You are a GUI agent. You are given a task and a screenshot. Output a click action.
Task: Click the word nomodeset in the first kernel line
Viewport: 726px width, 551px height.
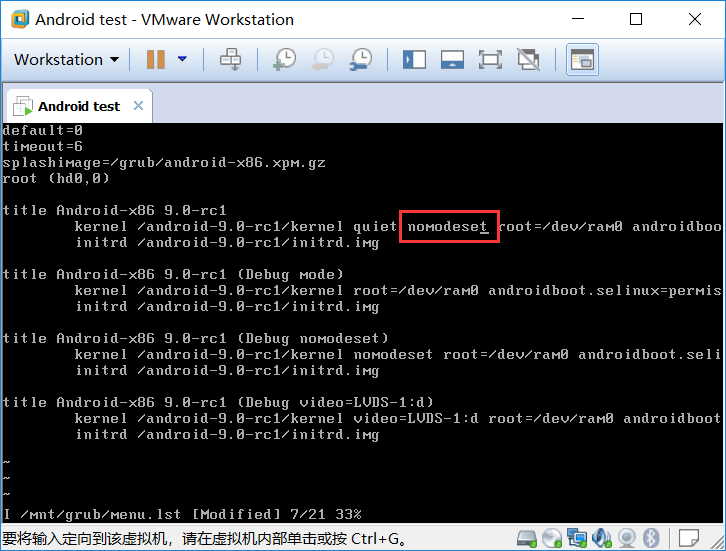[448, 226]
